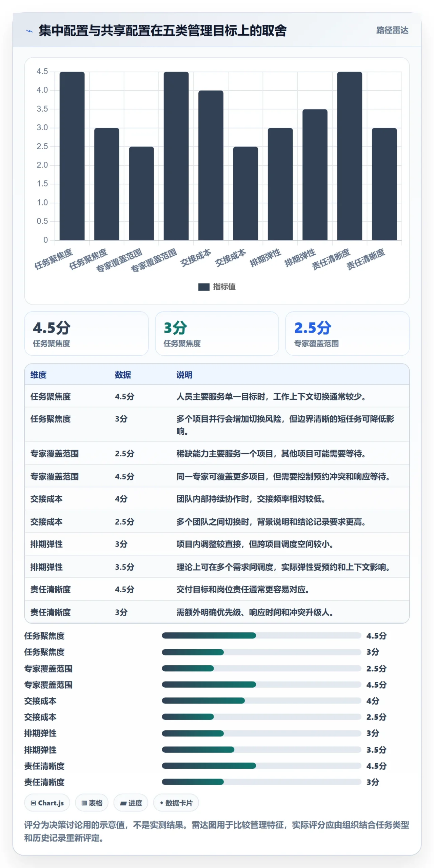Click the 任务聚焦度 progress bar showing 3分

(x=261, y=652)
